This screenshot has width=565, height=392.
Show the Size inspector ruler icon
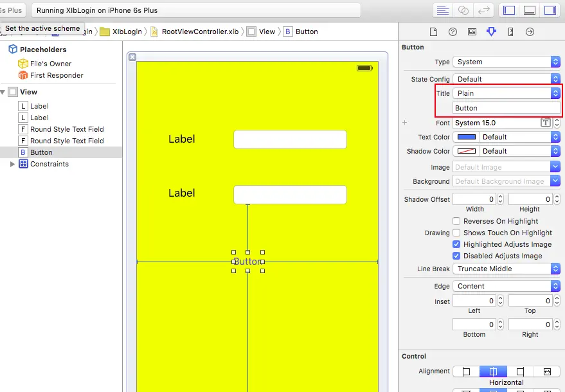510,31
